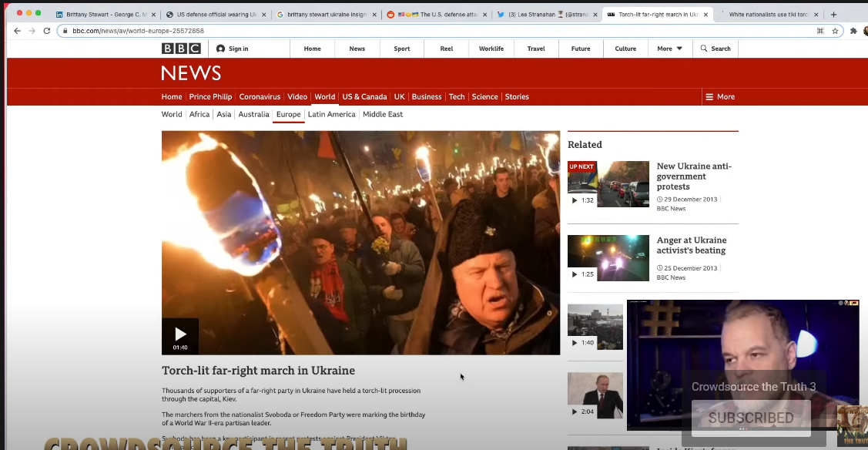Close the Lee Stranahan Twitter tab
Screen dimensions: 868x450
click(x=595, y=15)
